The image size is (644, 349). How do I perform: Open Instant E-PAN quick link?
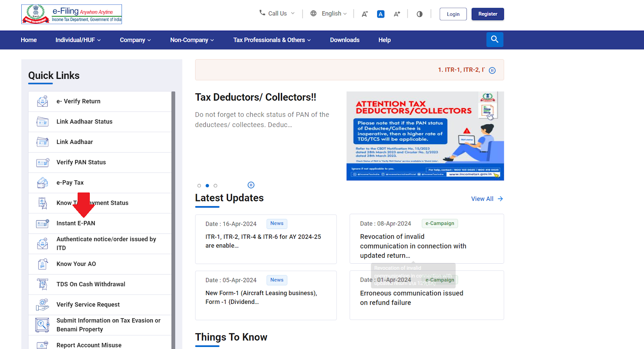click(x=100, y=223)
